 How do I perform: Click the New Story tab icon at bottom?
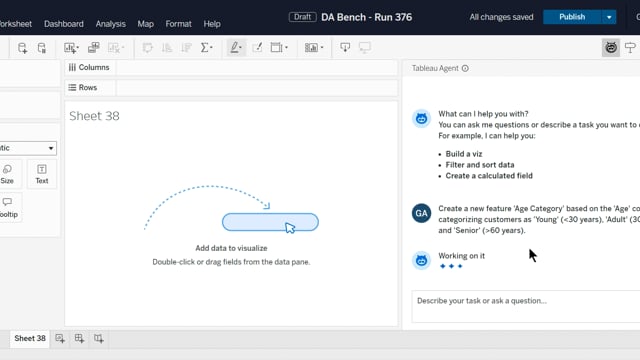[99, 338]
